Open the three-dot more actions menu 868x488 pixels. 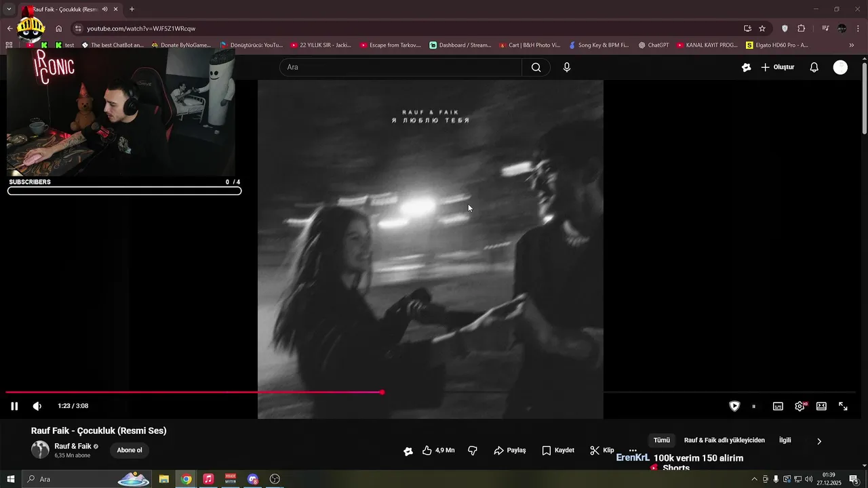tap(633, 450)
